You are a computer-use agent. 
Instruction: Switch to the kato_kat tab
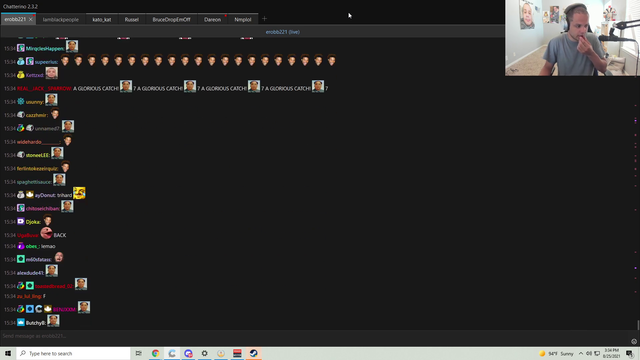click(x=102, y=19)
